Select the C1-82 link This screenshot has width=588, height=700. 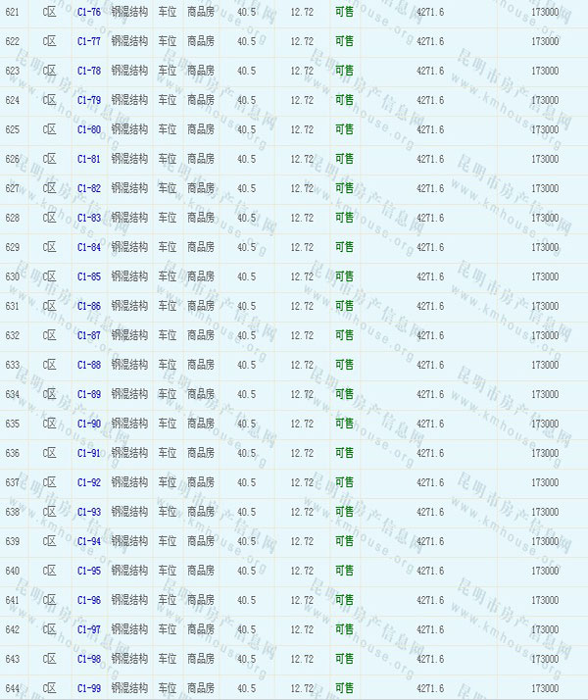88,188
